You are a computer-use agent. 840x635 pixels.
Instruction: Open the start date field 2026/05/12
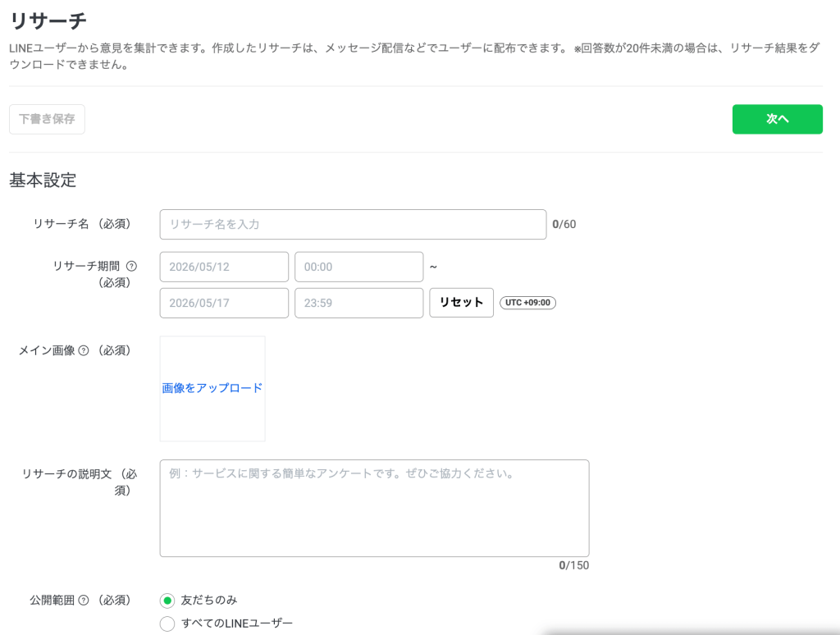coord(224,267)
